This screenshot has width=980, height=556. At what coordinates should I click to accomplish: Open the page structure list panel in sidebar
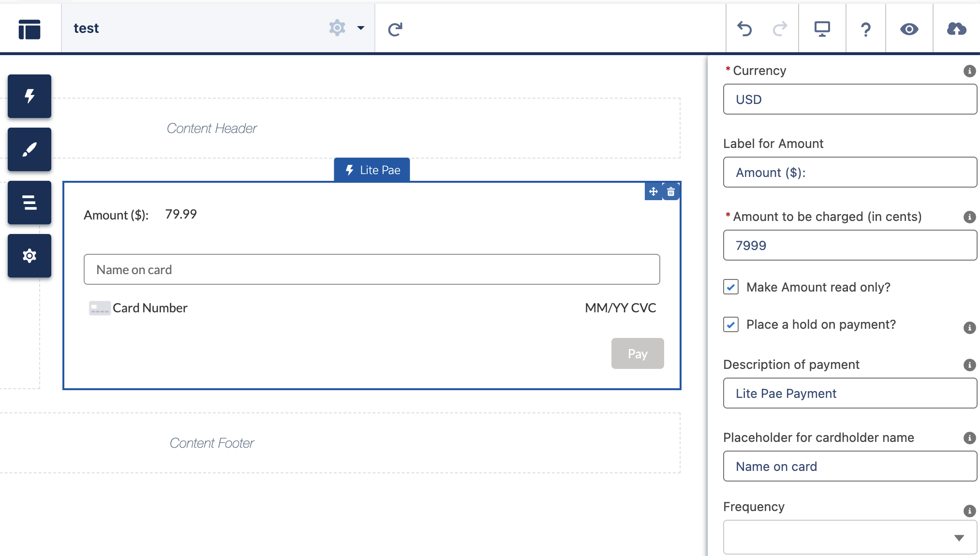click(30, 202)
